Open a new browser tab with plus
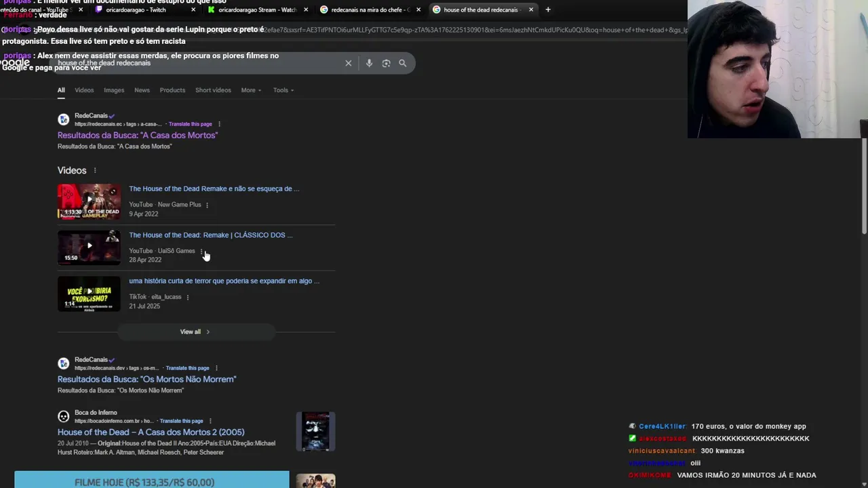 pos(548,9)
